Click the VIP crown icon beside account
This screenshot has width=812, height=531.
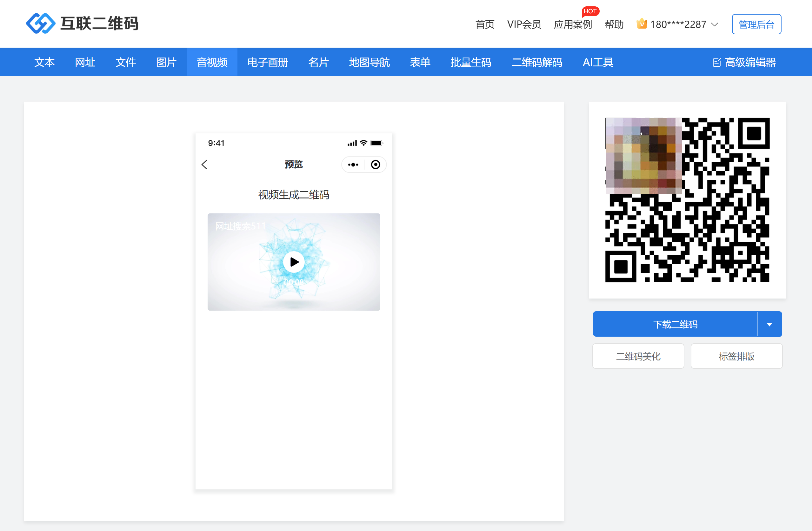click(x=642, y=24)
